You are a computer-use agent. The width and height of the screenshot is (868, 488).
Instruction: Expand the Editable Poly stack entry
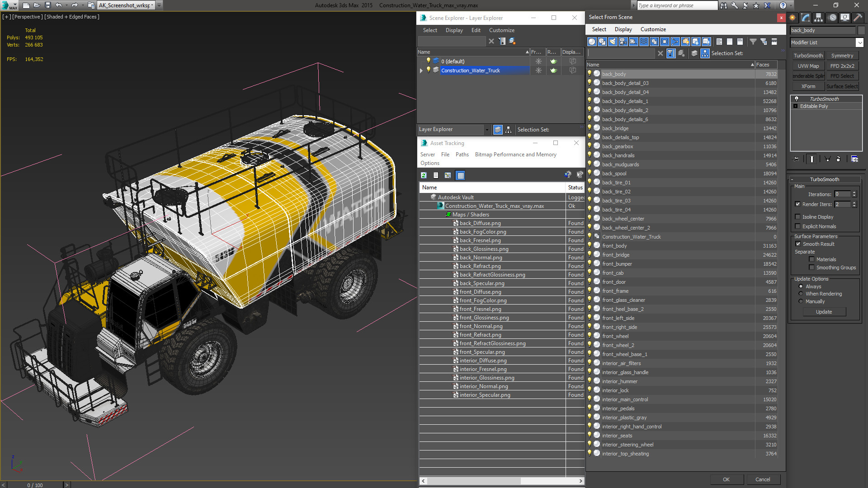click(796, 106)
